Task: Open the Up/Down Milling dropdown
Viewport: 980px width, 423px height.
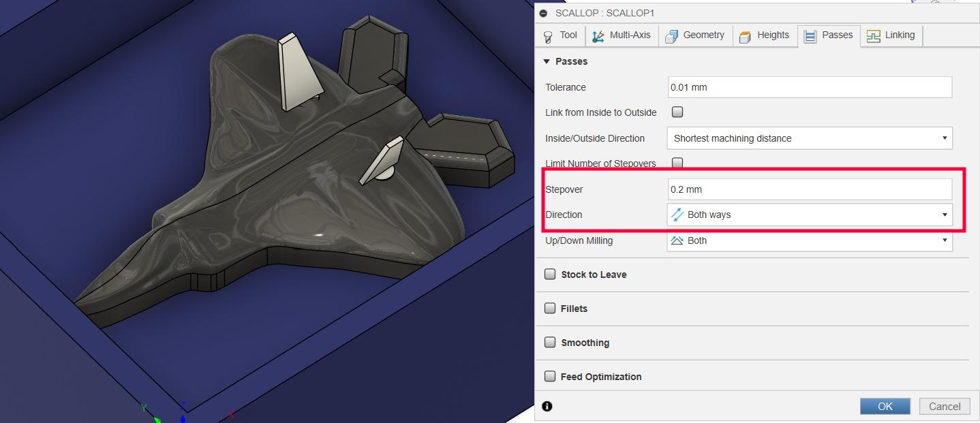Action: 810,240
